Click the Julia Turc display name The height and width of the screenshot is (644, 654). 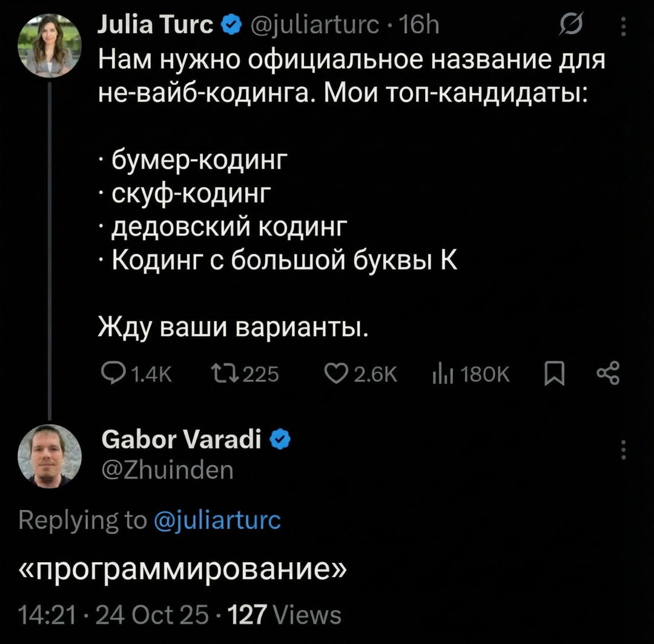pyautogui.click(x=156, y=25)
